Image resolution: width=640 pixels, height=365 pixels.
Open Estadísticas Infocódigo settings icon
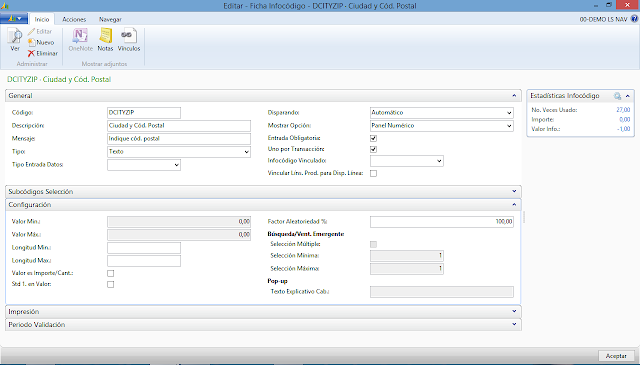tap(617, 96)
